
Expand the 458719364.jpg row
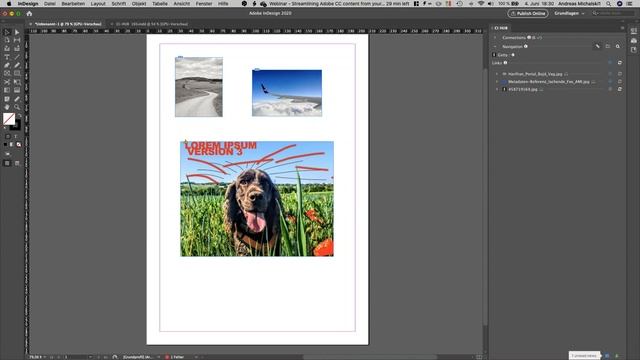(497, 89)
